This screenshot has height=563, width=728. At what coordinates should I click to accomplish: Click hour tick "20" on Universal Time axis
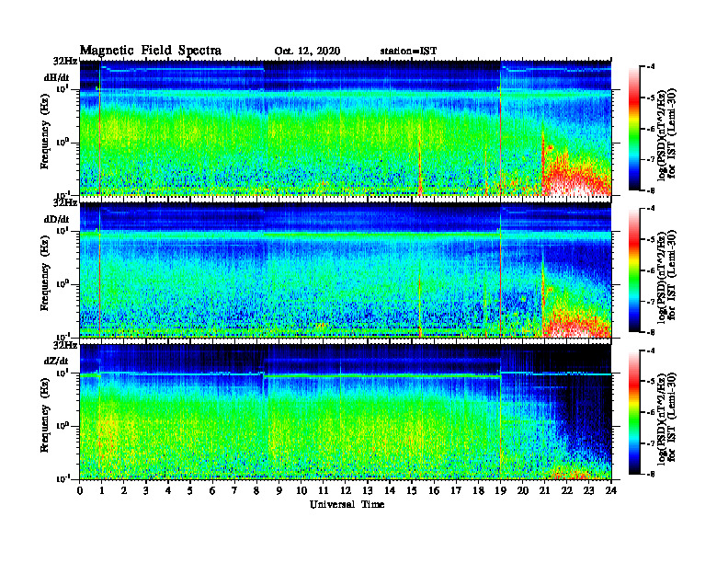point(523,490)
